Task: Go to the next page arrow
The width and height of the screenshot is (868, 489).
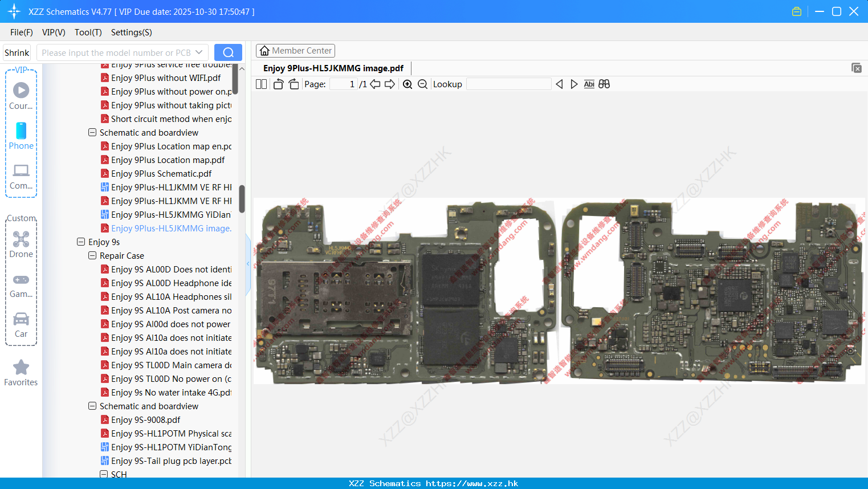Action: 390,84
